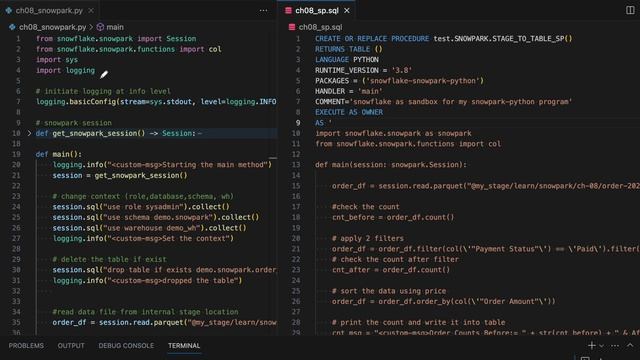This screenshot has height=360, width=640.
Task: Click the '# delete the table if exist' comment
Action: 109,260
